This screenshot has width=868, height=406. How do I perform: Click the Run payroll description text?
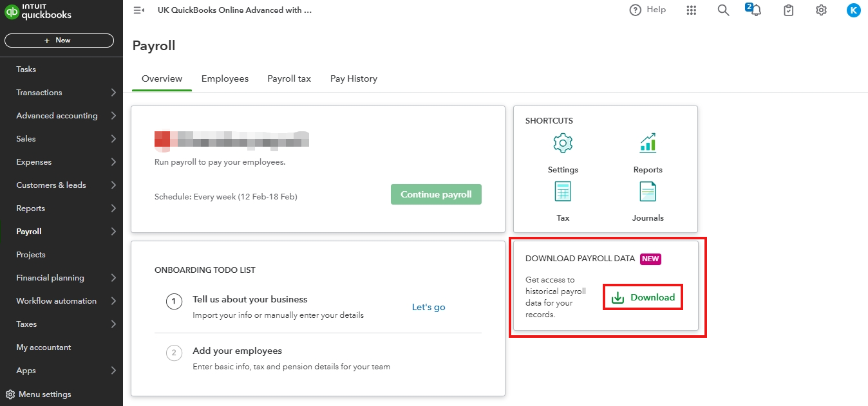(x=220, y=162)
